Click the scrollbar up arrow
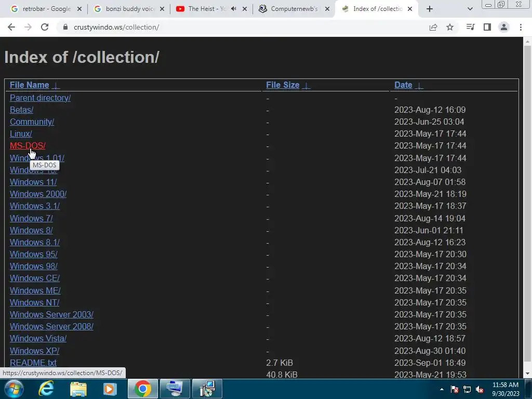 pyautogui.click(x=527, y=42)
